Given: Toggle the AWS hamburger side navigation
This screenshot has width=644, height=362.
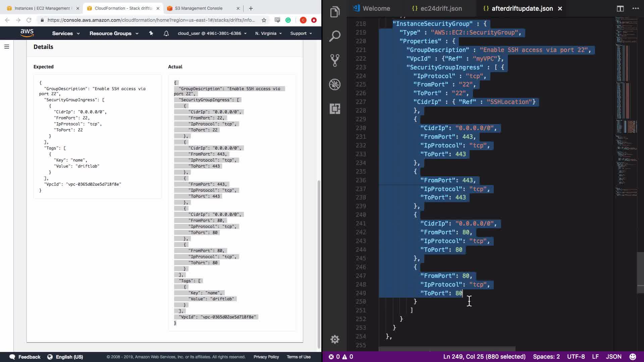Looking at the screenshot, I should click(x=7, y=47).
